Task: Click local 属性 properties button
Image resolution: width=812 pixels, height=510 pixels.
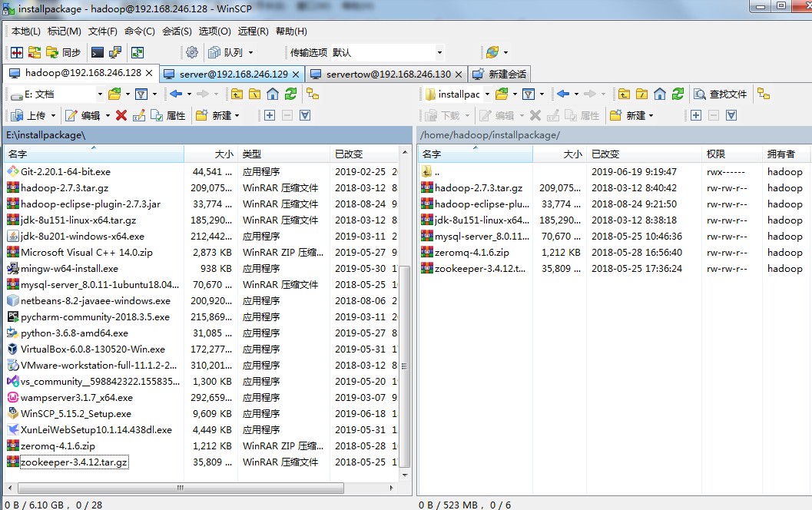Action: coord(167,115)
